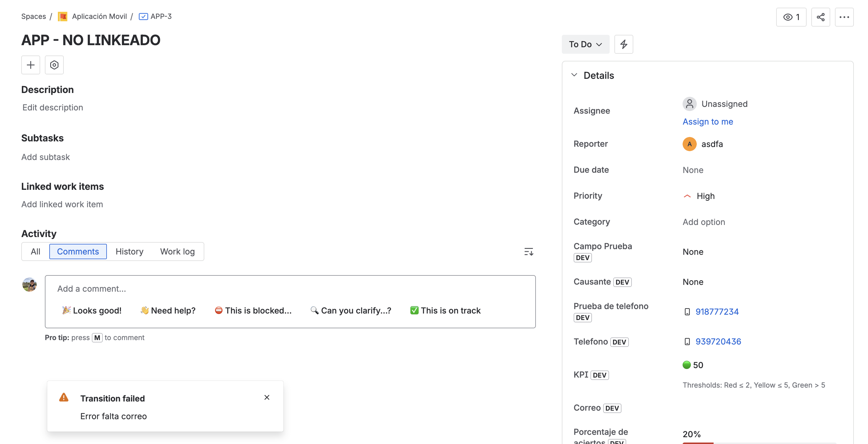Click the KPI value 50

point(698,365)
